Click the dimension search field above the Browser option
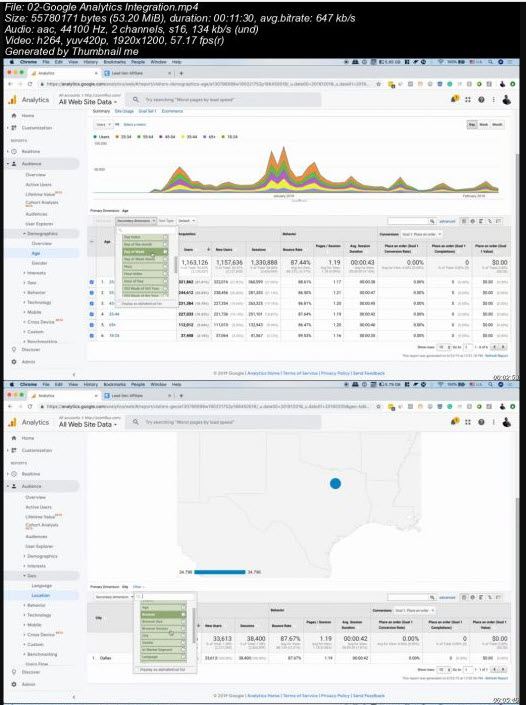 [165, 597]
